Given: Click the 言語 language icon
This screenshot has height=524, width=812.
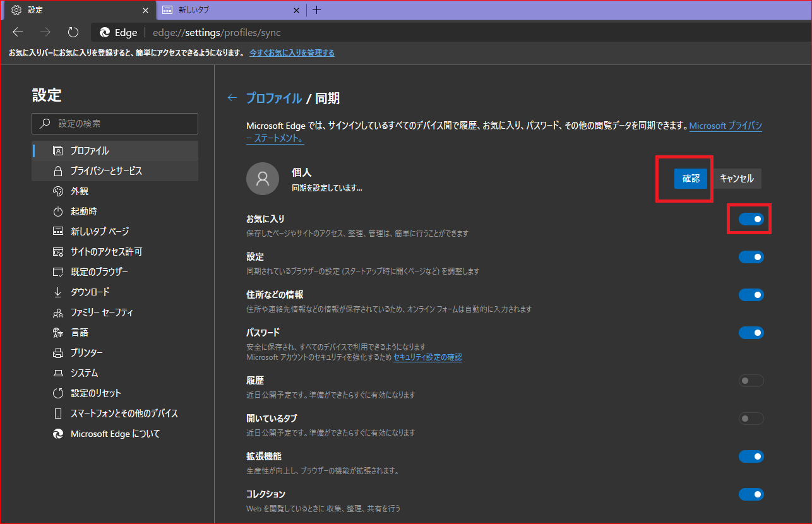Looking at the screenshot, I should coord(58,333).
